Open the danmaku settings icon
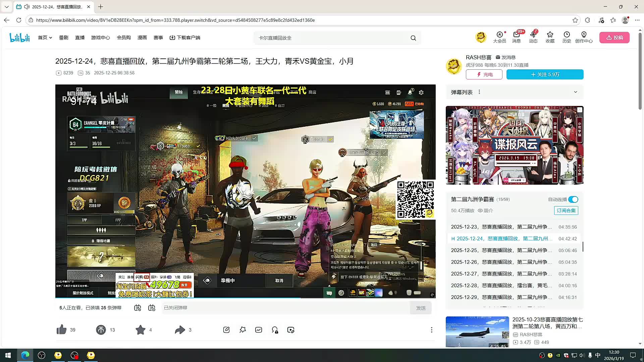 click(152, 308)
